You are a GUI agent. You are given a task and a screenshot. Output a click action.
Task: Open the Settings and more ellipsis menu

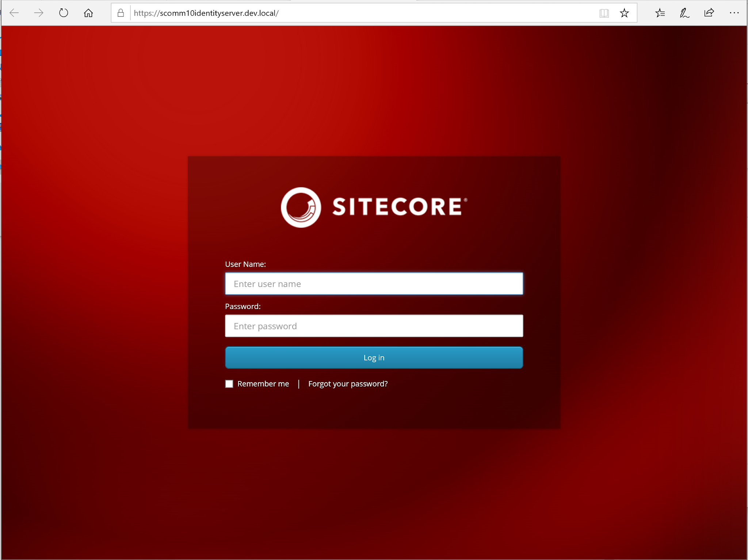[x=734, y=13]
